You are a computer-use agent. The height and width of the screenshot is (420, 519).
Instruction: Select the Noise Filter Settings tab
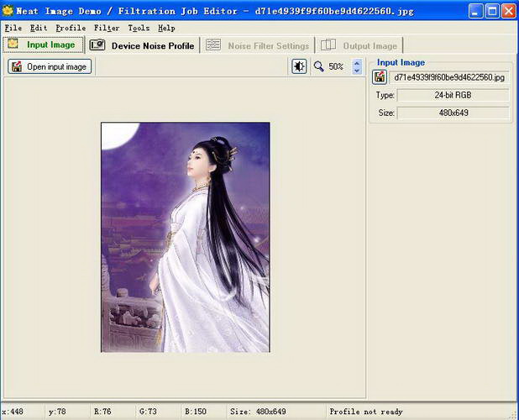[x=257, y=45]
